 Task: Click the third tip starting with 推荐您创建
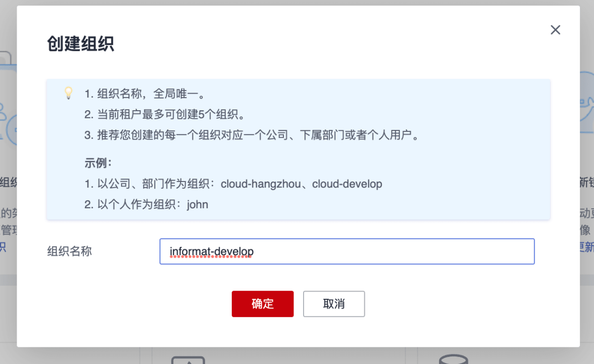(251, 135)
